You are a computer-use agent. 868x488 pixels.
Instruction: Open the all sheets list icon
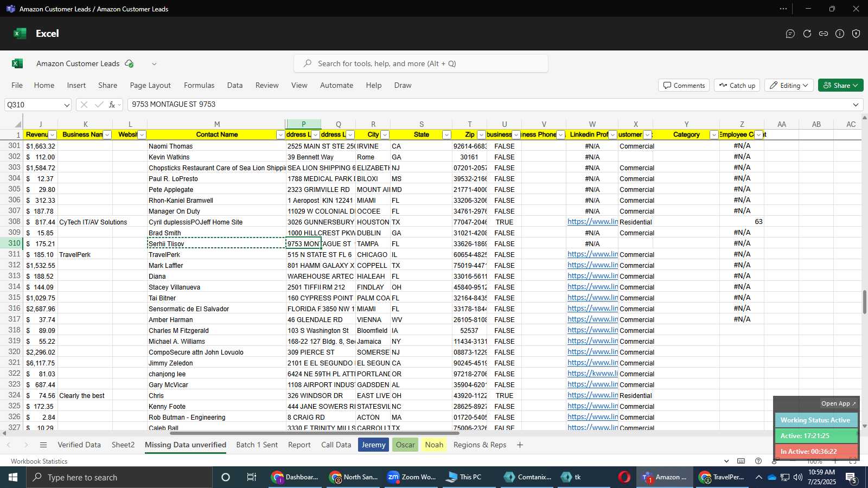tap(43, 445)
